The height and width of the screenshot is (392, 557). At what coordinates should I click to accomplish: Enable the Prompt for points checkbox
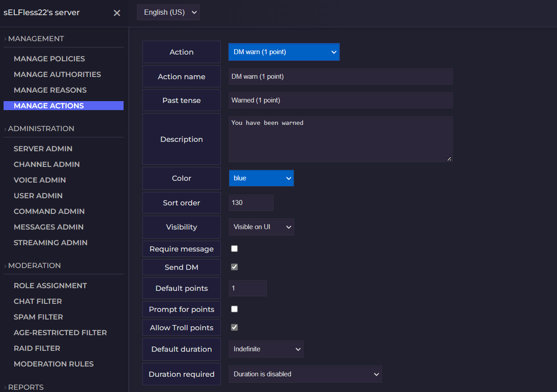[x=234, y=309]
